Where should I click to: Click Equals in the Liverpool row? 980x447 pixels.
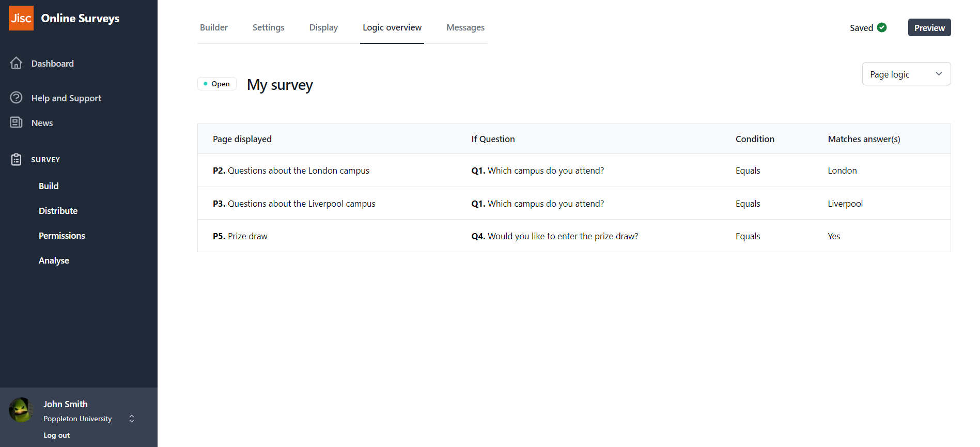[x=748, y=204]
